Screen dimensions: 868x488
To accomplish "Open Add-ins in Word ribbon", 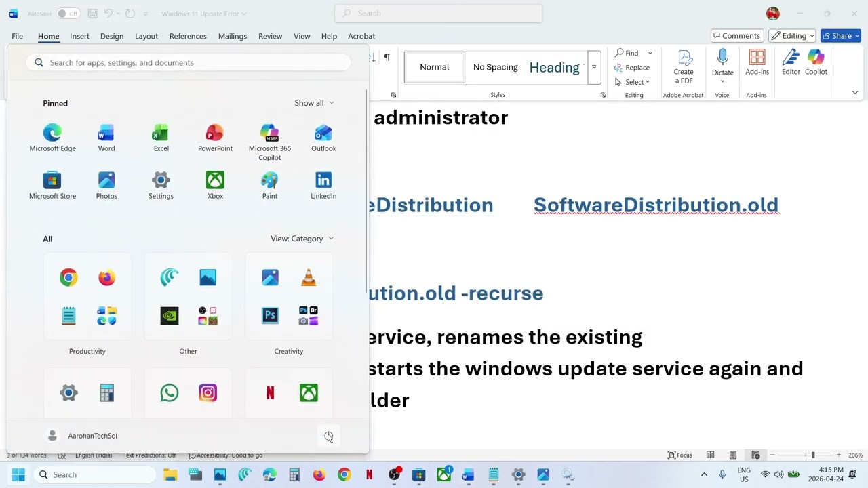I will 757,62.
